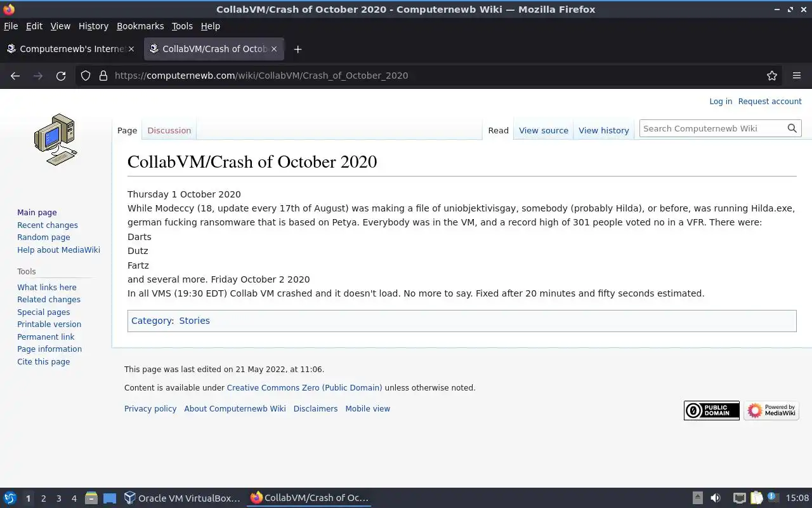Reload the current page

click(x=61, y=76)
